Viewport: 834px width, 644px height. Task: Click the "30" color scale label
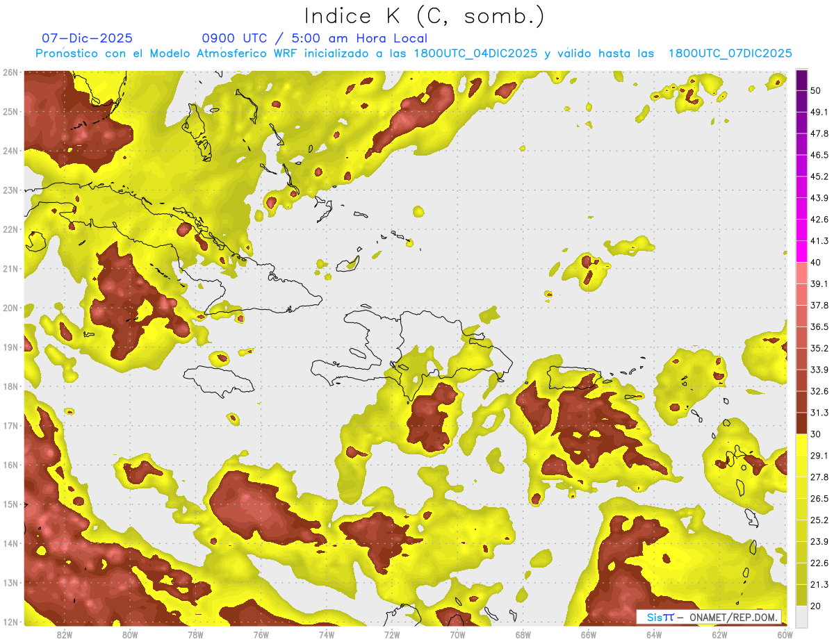[x=816, y=434]
